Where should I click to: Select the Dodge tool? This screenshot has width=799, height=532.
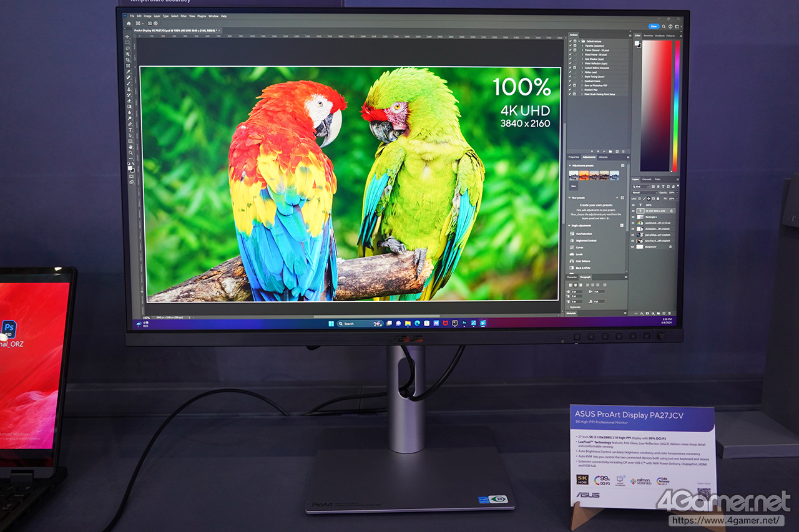(129, 119)
